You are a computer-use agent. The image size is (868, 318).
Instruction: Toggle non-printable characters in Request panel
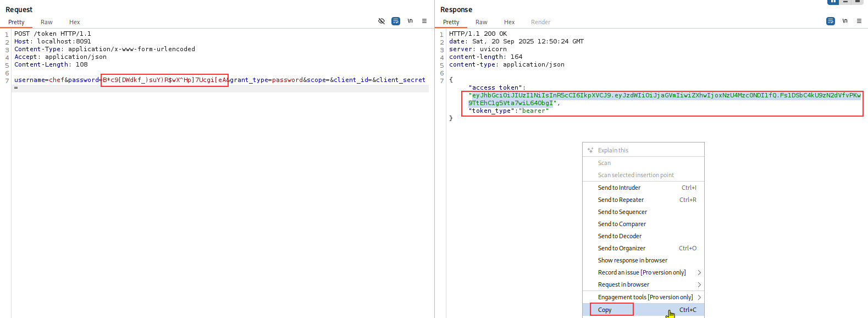[410, 21]
